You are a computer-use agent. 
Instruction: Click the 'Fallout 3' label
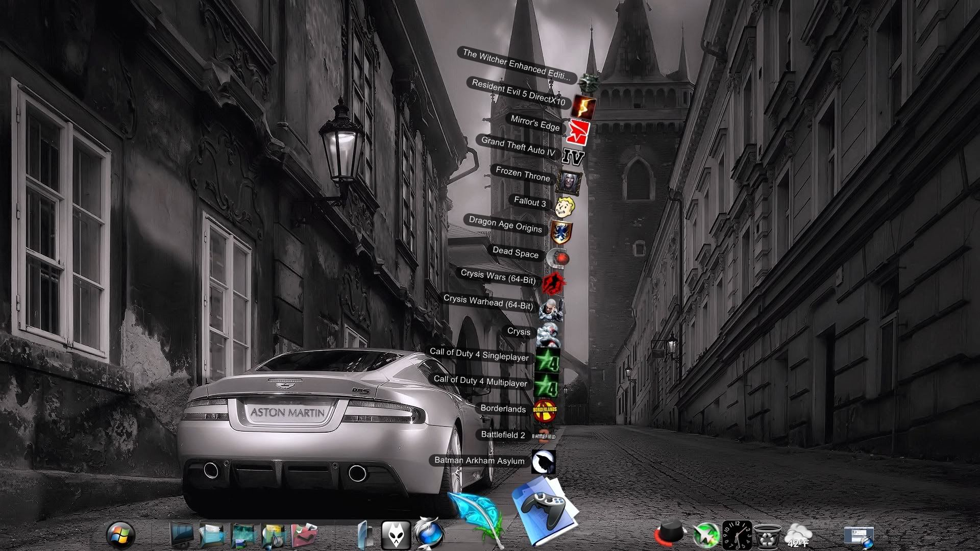coord(530,202)
